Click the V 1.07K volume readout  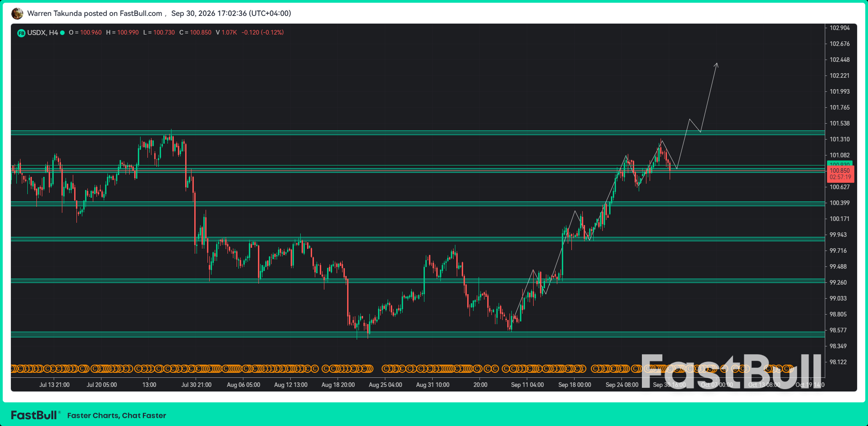coord(226,33)
